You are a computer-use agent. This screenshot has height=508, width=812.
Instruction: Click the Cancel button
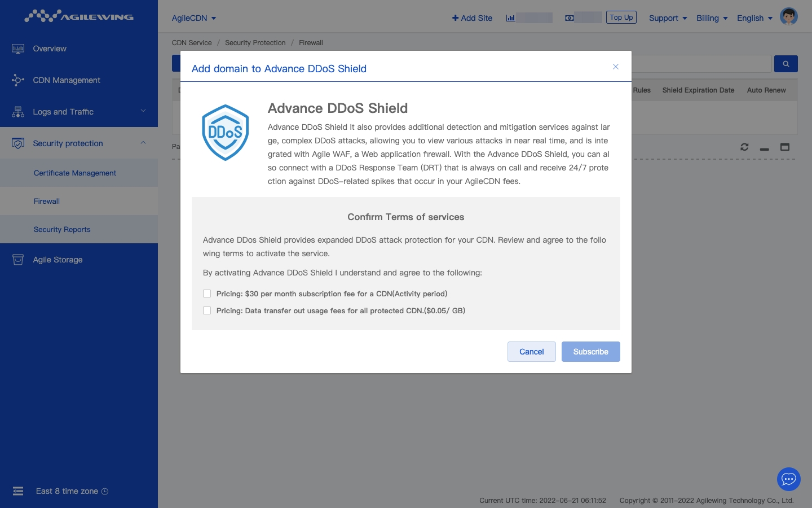pos(532,352)
